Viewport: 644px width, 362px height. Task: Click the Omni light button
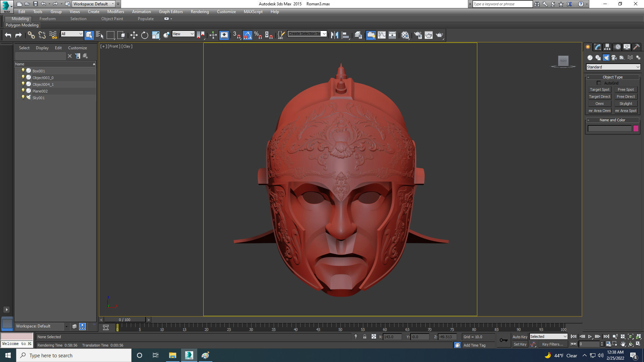pos(599,104)
